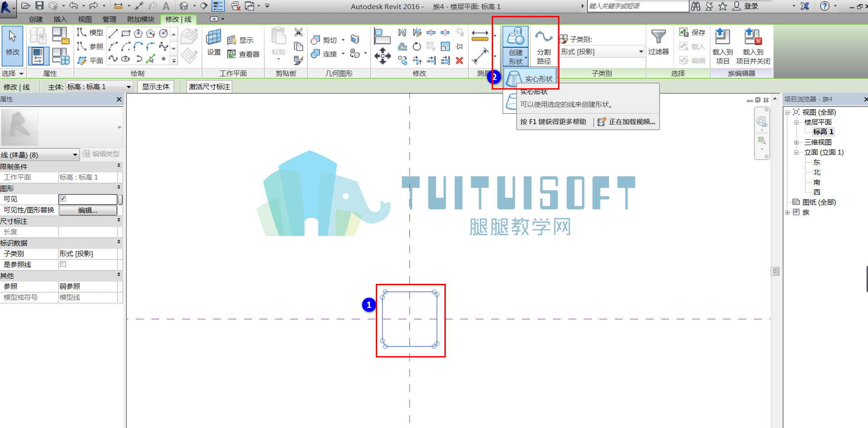
Task: Click the binoculars search icon
Action: coord(696,6)
